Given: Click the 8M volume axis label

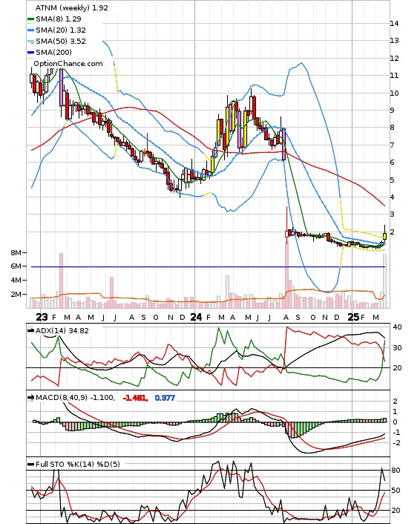Looking at the screenshot, I should (x=16, y=252).
